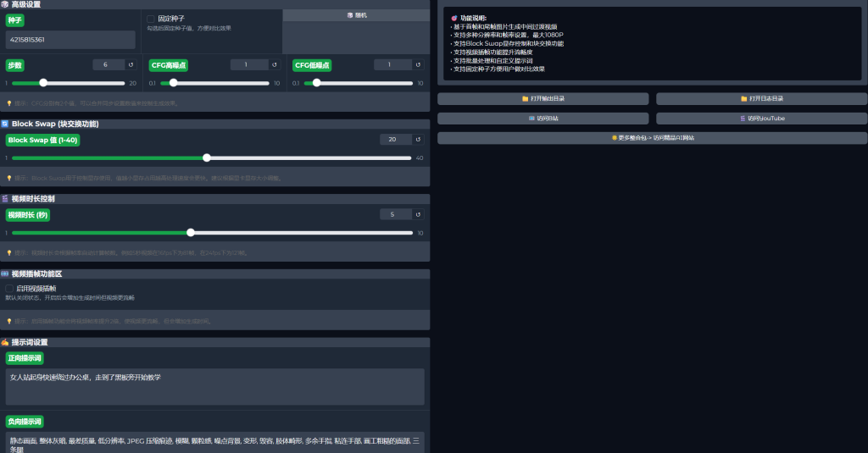Reset the CFG高噪点 value
Screen dimensions: 868x453
tap(275, 64)
